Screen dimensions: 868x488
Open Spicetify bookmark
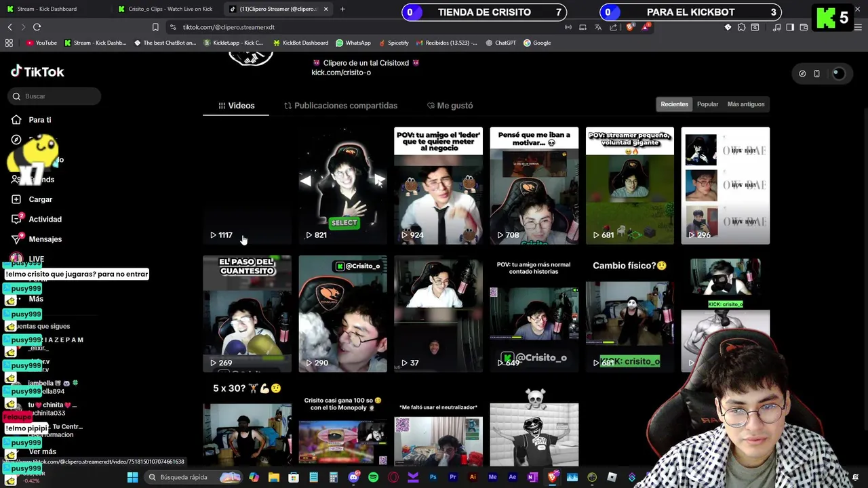pos(393,43)
